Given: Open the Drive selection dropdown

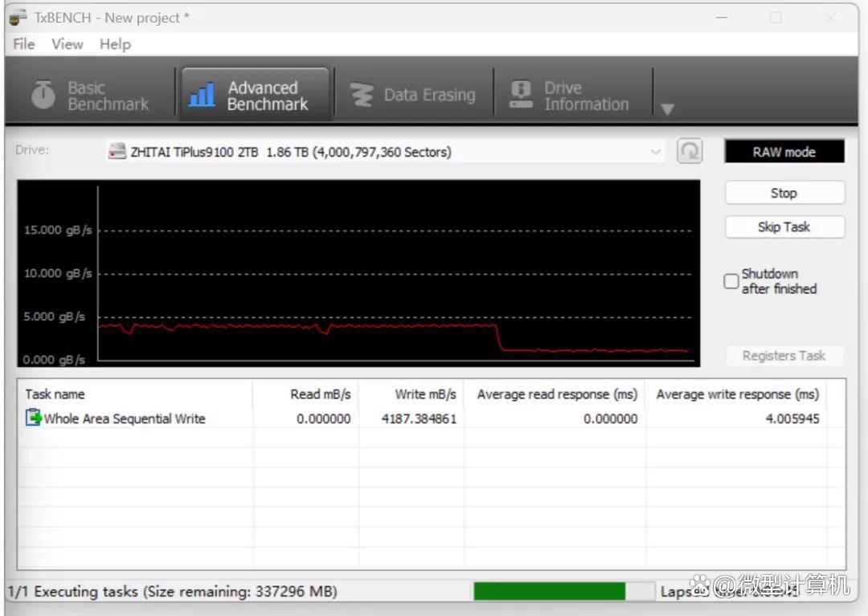Looking at the screenshot, I should (x=386, y=152).
